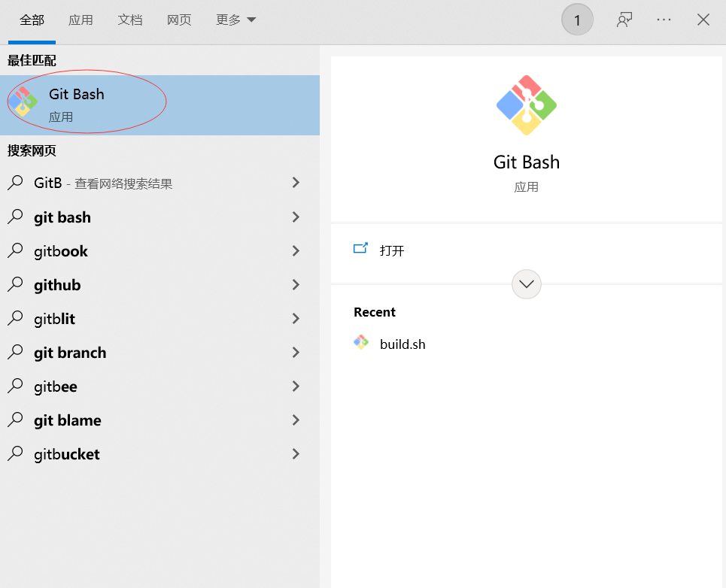Open the 更多 dropdown filter

coord(235,20)
